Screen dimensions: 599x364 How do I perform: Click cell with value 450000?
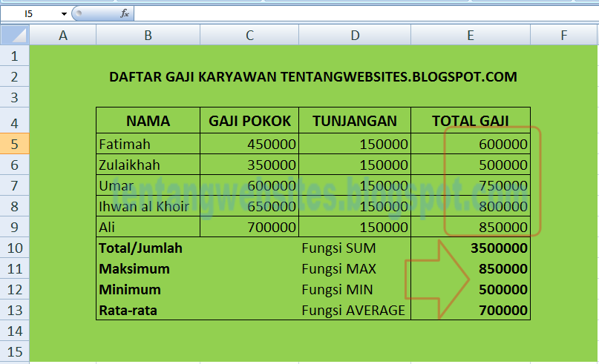(249, 144)
